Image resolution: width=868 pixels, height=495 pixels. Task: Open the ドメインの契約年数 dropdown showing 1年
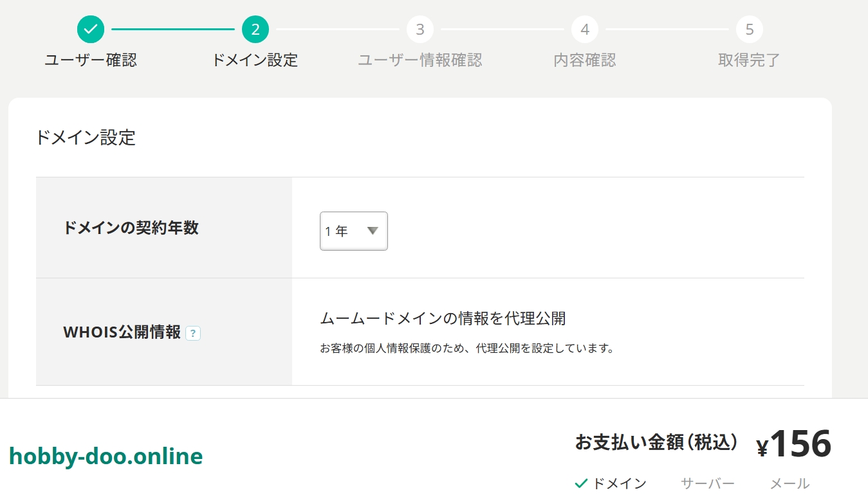coord(354,231)
